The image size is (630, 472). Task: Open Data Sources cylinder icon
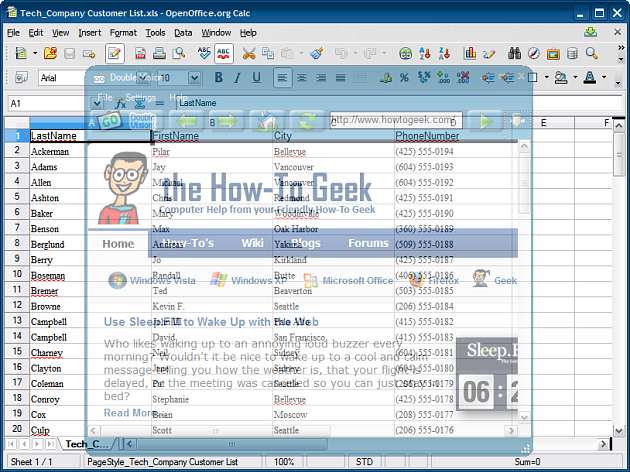point(572,53)
